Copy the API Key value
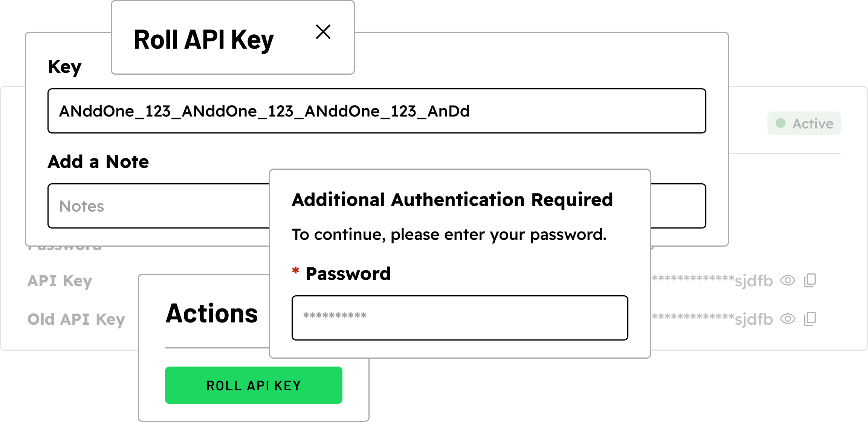This screenshot has width=868, height=422. (810, 281)
